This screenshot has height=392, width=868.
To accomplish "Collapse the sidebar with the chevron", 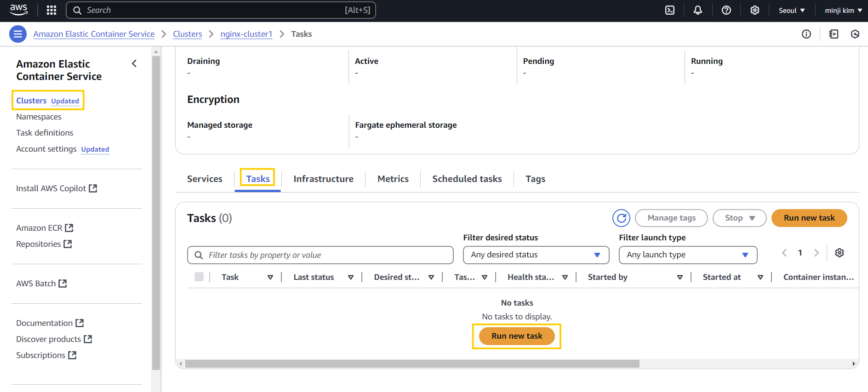I will click(x=134, y=63).
